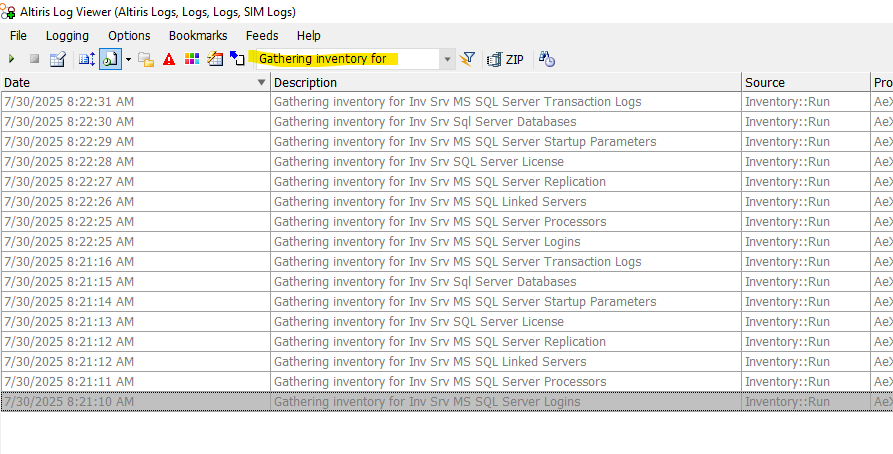The height and width of the screenshot is (454, 893).
Task: Click the Description column header
Action: pos(506,82)
